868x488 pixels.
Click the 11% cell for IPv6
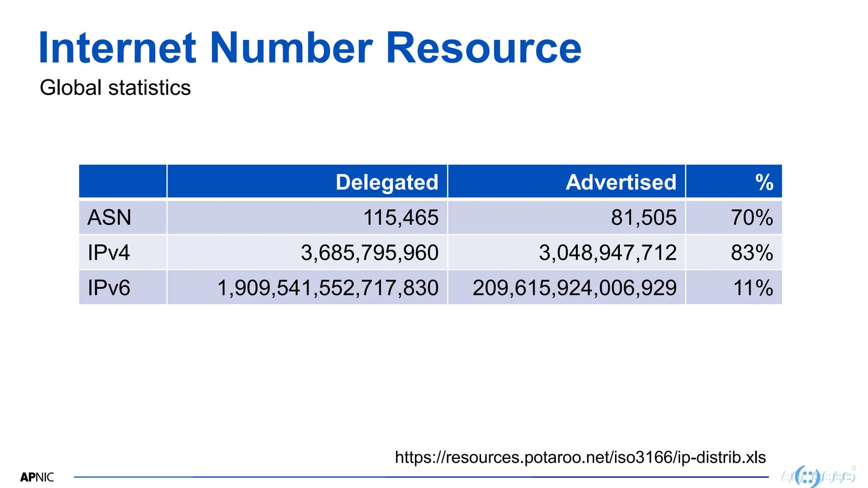tap(753, 288)
